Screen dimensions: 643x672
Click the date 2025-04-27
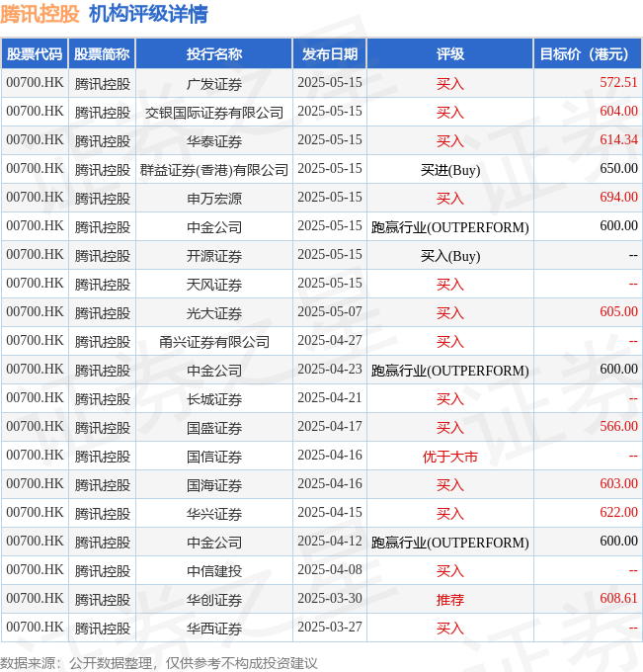pyautogui.click(x=330, y=340)
